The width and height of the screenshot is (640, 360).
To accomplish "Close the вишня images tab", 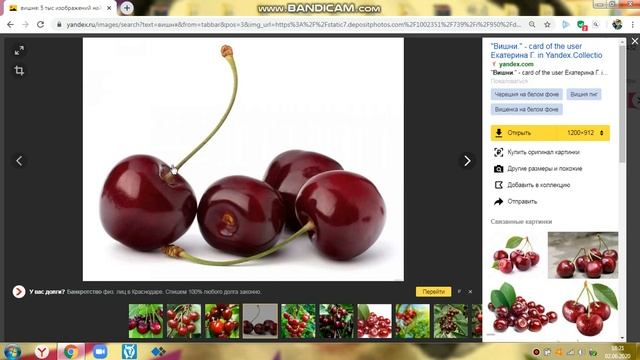I will tap(109, 8).
